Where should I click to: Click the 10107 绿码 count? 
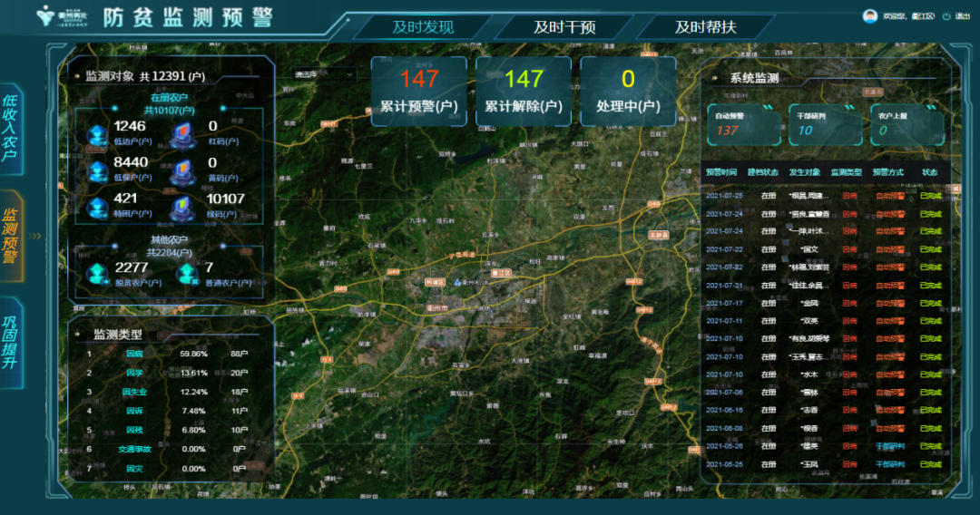tap(225, 199)
